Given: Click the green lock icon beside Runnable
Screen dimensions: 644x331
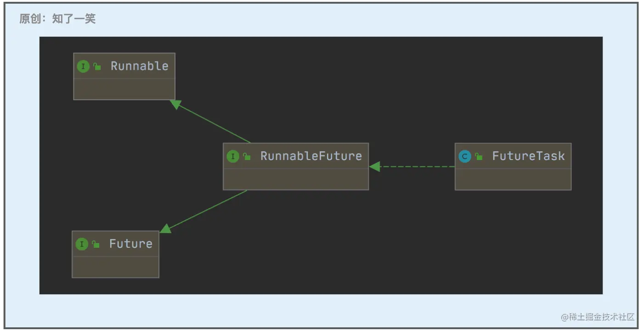Looking at the screenshot, I should click(97, 66).
